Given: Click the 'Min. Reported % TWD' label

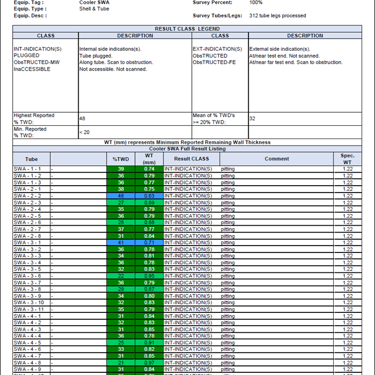Looking at the screenshot, I should [30, 132].
